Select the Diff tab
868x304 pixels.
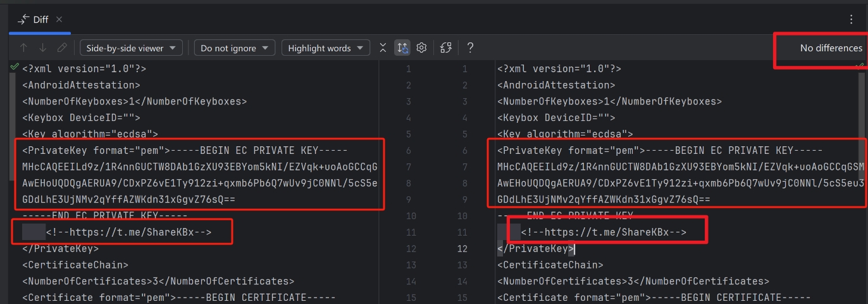click(x=40, y=20)
